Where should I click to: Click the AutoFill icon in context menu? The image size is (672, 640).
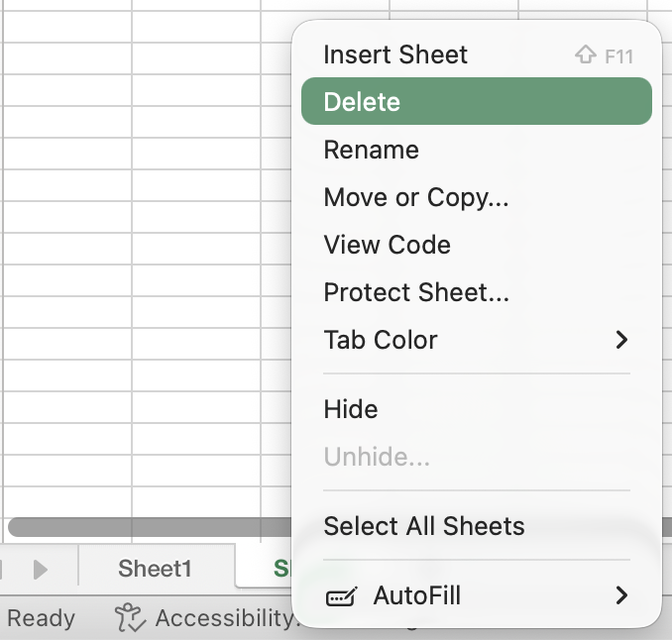(x=342, y=596)
